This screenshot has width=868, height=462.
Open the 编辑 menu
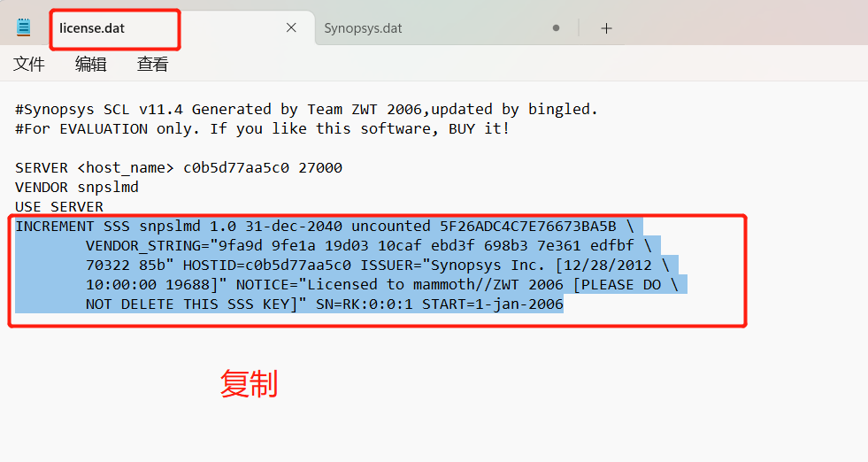point(91,65)
